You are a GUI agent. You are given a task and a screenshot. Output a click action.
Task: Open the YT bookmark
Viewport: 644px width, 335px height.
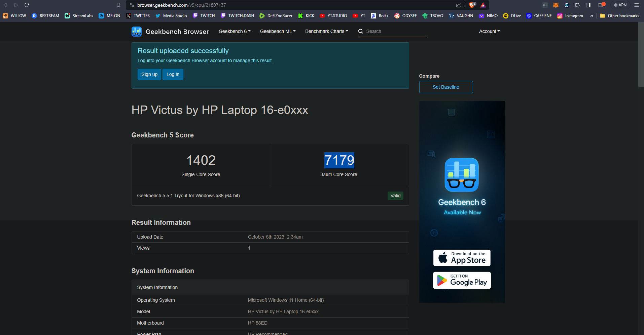coord(359,16)
